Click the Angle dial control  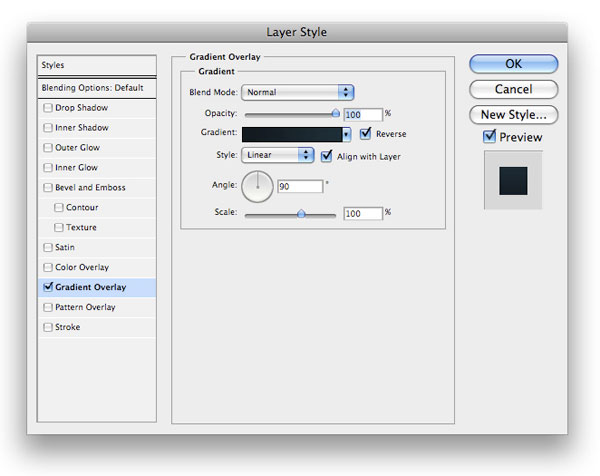click(258, 187)
